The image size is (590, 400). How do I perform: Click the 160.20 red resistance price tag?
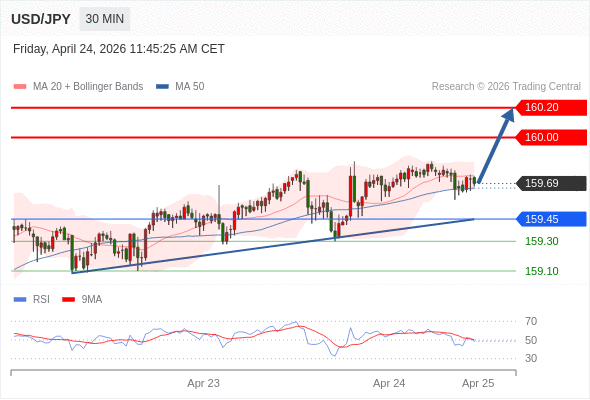551,108
